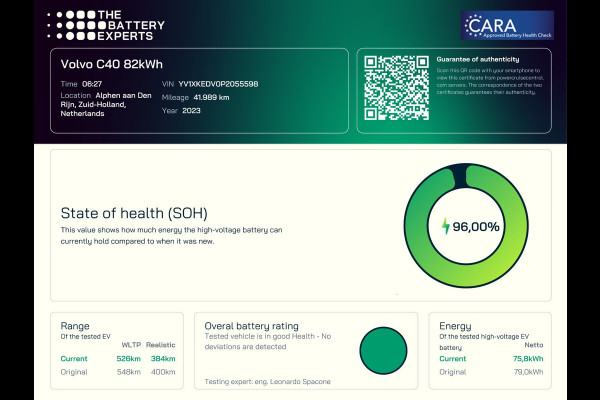The image size is (600, 400).
Task: Click the CARA Approved Battery Health Check badge
Action: pos(507,25)
